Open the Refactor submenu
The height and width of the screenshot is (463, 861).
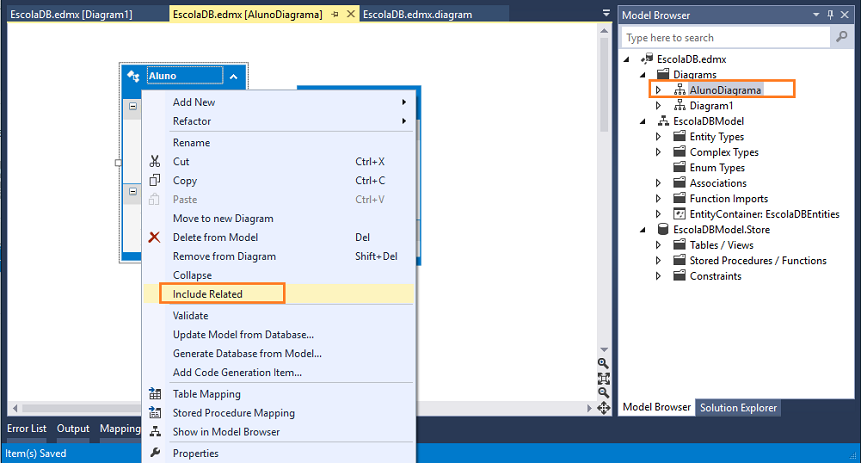[278, 121]
